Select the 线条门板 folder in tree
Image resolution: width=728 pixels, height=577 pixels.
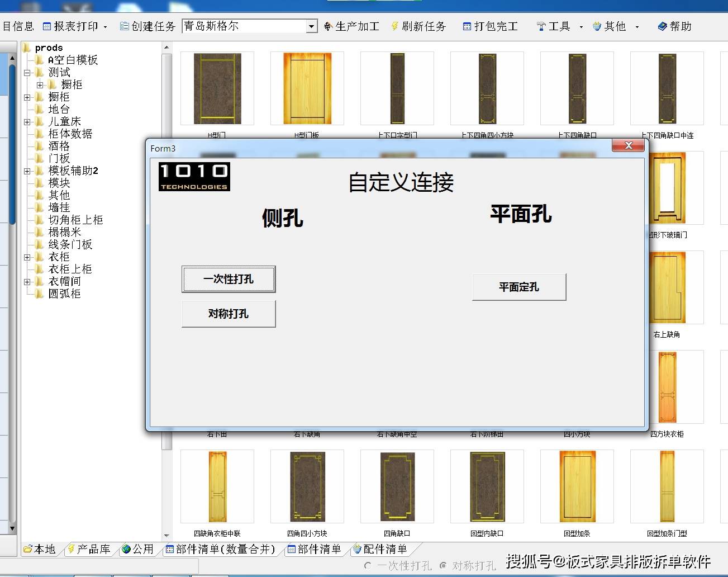point(70,244)
